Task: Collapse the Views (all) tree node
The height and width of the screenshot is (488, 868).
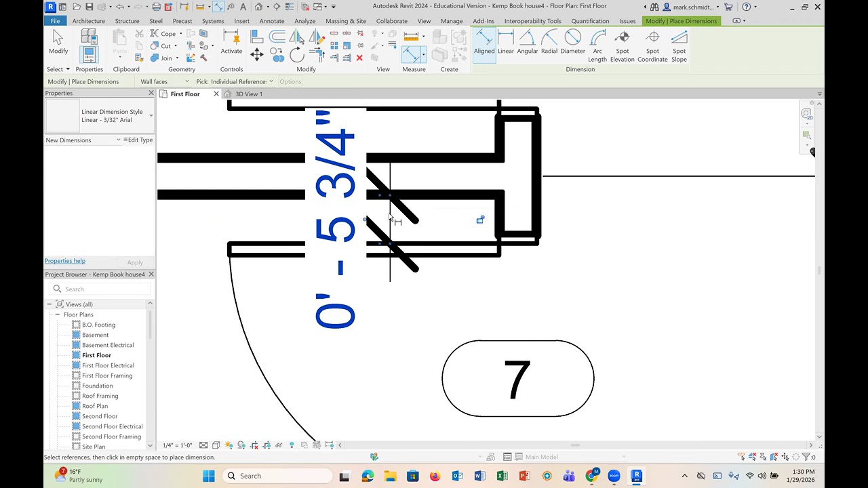Action: click(50, 304)
